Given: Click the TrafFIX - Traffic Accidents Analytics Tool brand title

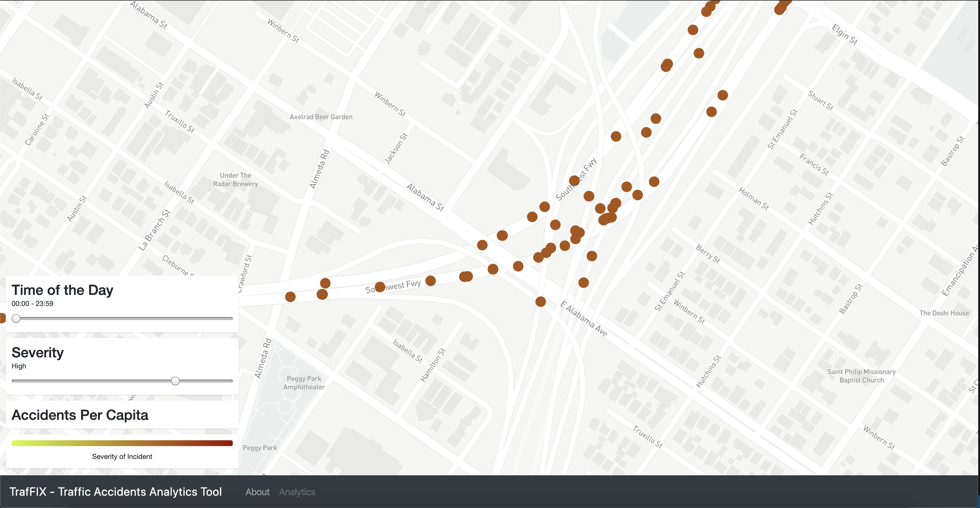Looking at the screenshot, I should pyautogui.click(x=116, y=492).
